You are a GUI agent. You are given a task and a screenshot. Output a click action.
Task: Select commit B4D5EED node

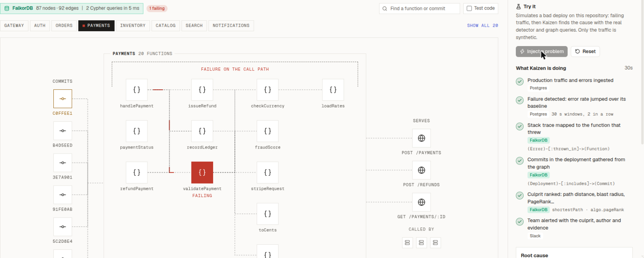63,131
